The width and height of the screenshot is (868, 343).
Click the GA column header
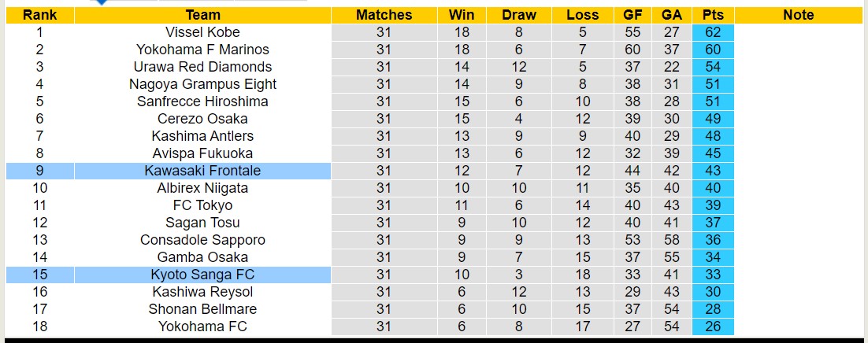coord(672,15)
